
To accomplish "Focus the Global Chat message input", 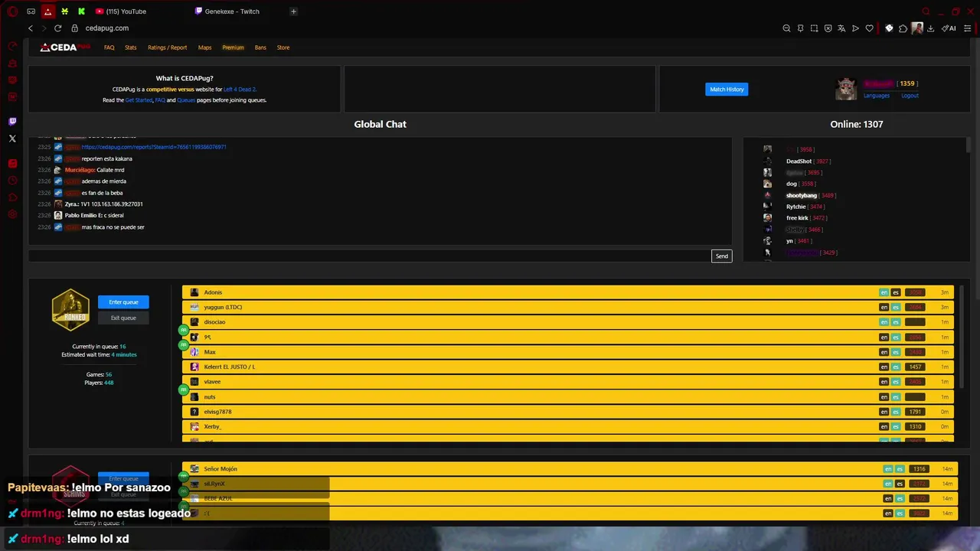I will pyautogui.click(x=369, y=256).
